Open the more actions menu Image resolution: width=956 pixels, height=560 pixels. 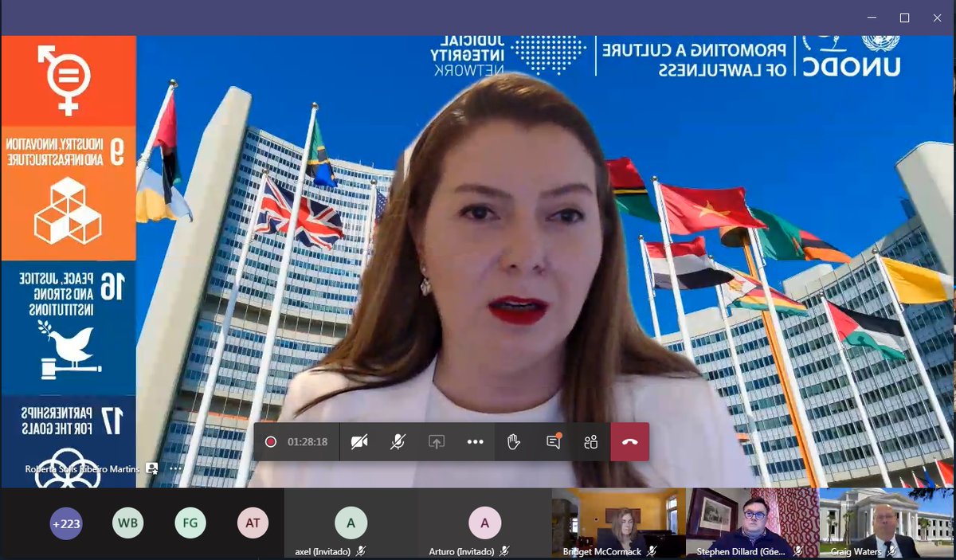(476, 441)
